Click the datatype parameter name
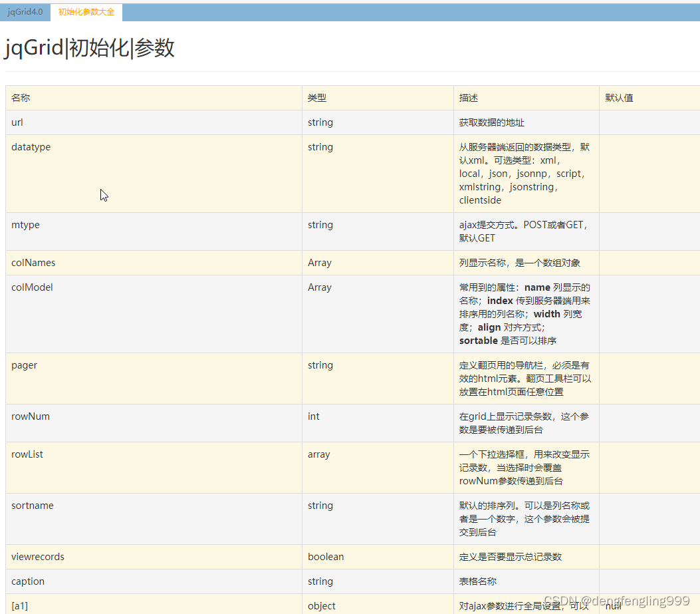 click(x=31, y=146)
